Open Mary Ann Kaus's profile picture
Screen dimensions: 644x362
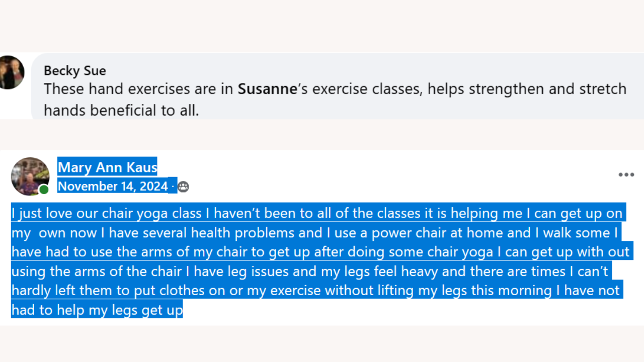[x=30, y=175]
